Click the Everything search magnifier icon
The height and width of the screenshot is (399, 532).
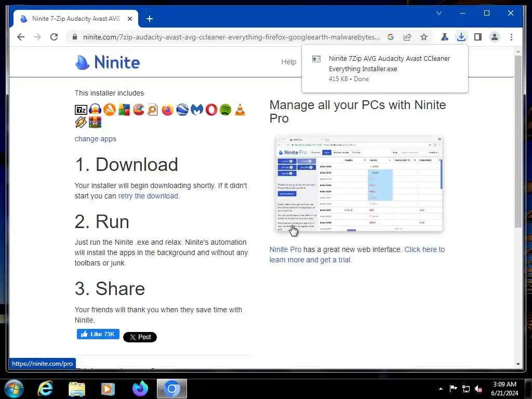[x=153, y=110]
